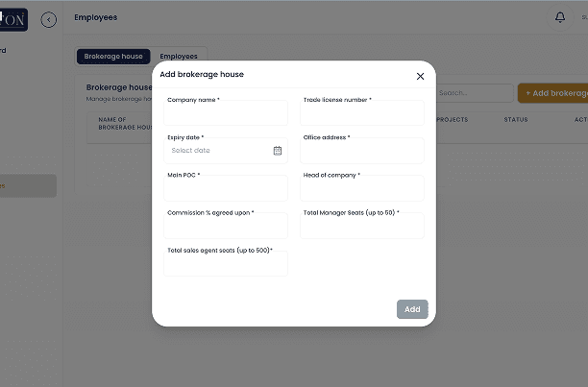Focus the Head of company input
The image size is (588, 387).
pos(362,189)
